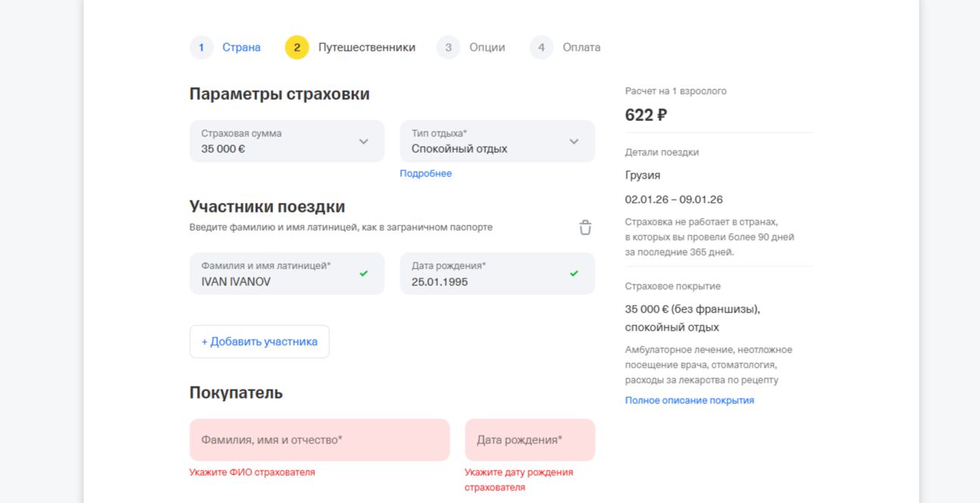The height and width of the screenshot is (503, 980).
Task: Click step 3 number circle
Action: [x=448, y=48]
